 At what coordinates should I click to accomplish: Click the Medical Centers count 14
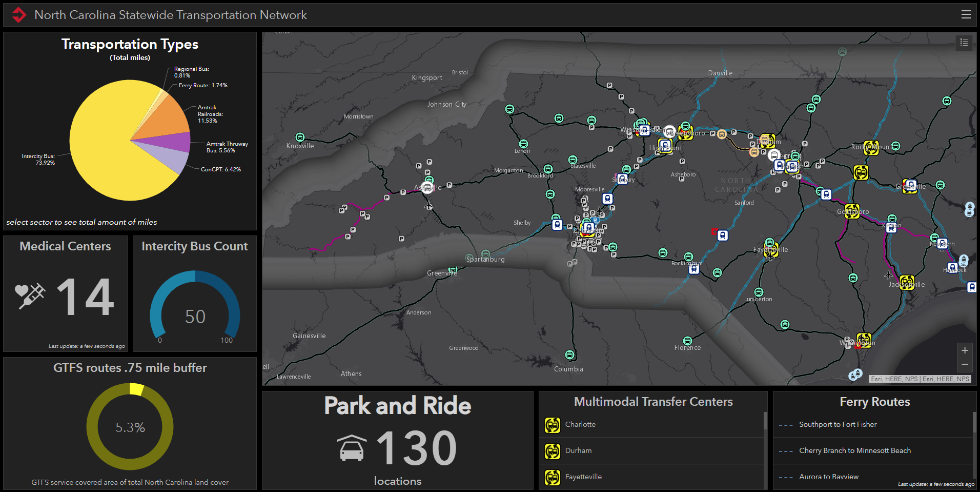(x=85, y=297)
